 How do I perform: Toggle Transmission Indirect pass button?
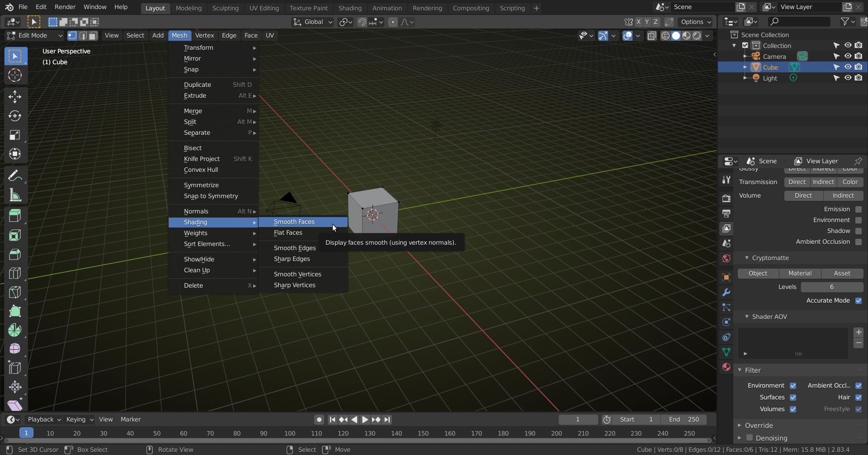coord(823,182)
